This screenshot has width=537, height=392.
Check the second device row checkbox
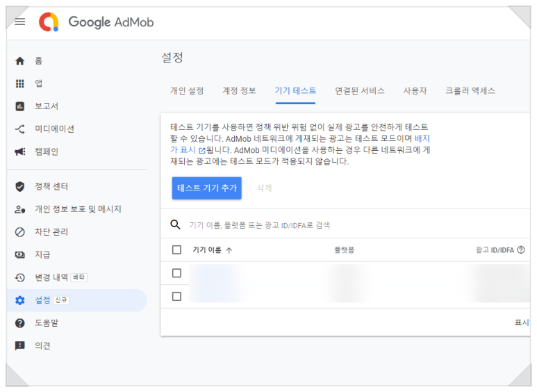coord(176,296)
